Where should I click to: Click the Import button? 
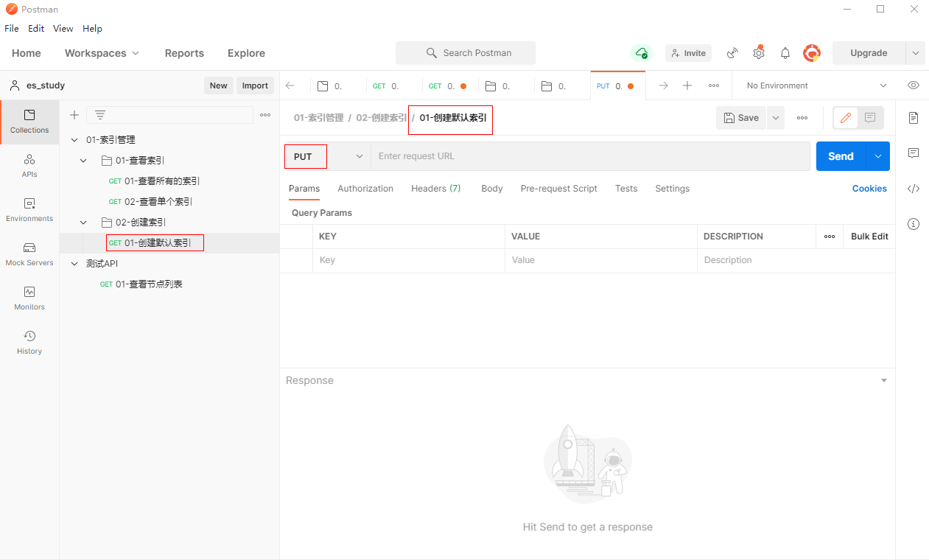click(255, 85)
